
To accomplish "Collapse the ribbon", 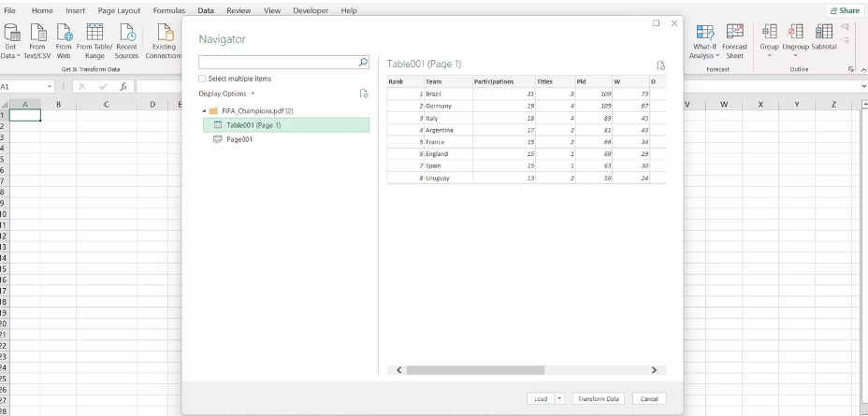I will coord(864,69).
